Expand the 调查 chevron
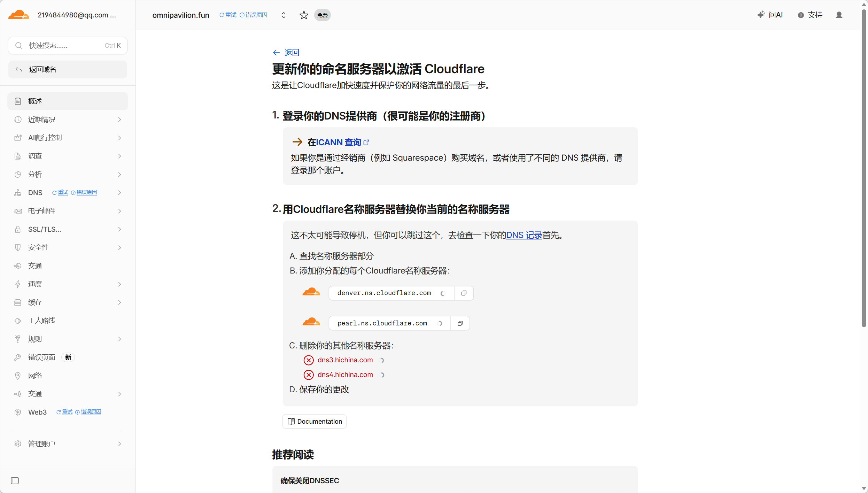 click(119, 156)
